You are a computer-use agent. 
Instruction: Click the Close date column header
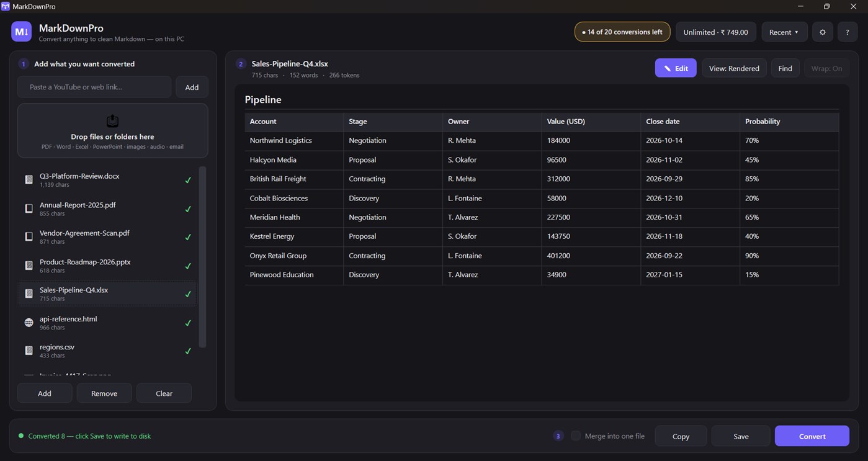691,122
